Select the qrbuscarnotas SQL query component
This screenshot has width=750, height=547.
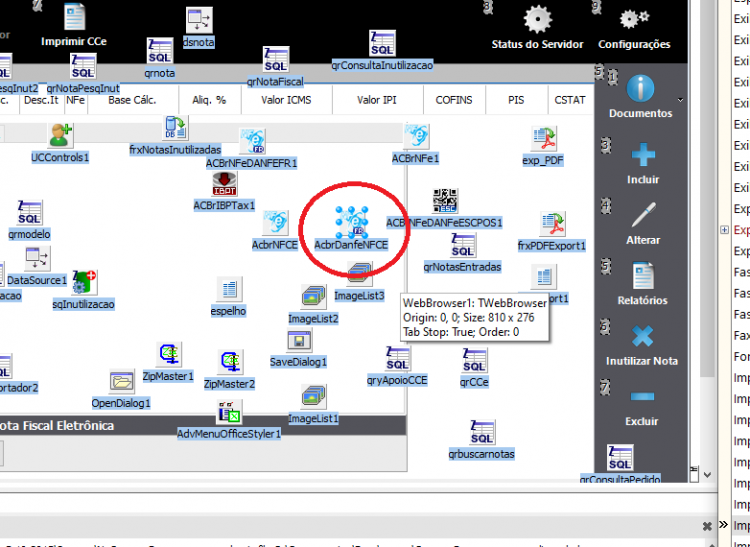pyautogui.click(x=482, y=432)
